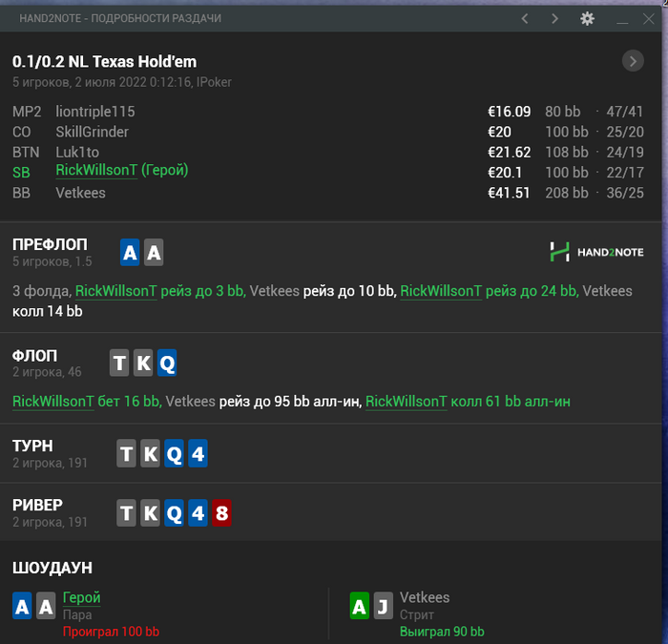Click the gray Ten card on the flop row

pos(119,363)
